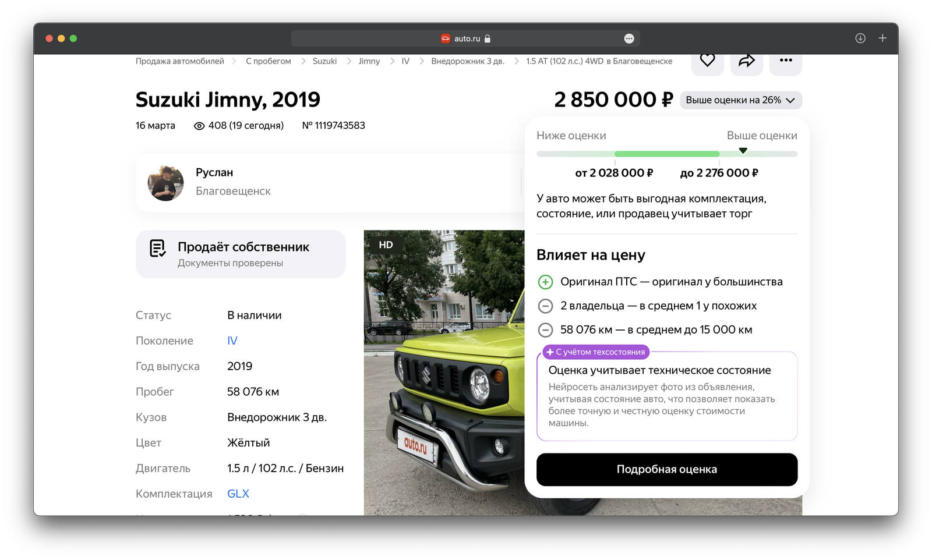Click the black triangle marker on price scale
Screen dimensions: 932x560
(x=743, y=151)
